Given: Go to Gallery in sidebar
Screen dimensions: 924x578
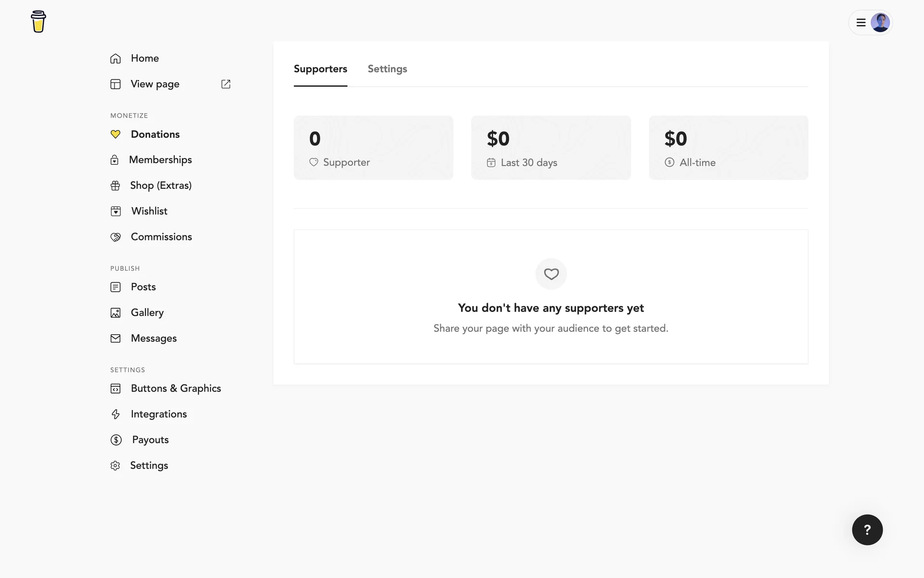Looking at the screenshot, I should pyautogui.click(x=147, y=313).
